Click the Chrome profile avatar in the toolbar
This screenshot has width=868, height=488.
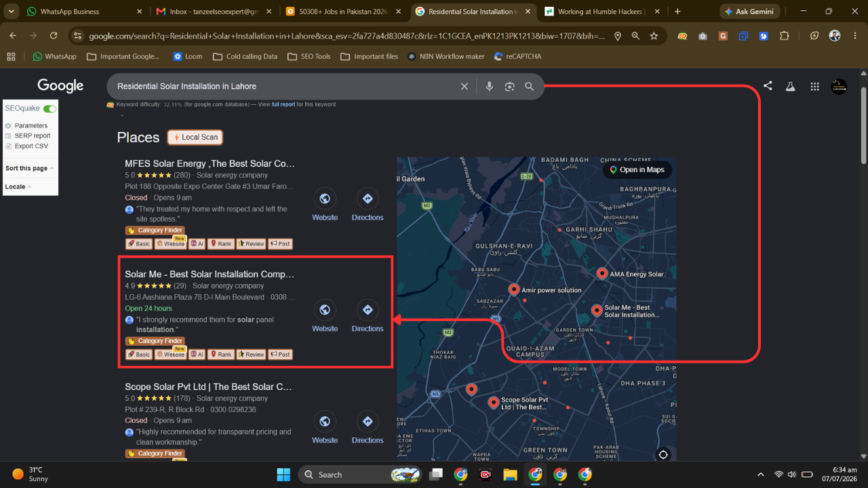[x=835, y=36]
